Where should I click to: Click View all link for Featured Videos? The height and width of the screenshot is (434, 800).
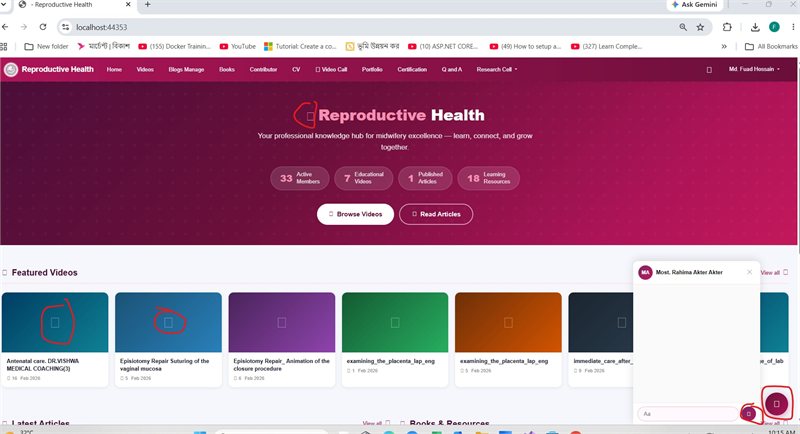[774, 272]
